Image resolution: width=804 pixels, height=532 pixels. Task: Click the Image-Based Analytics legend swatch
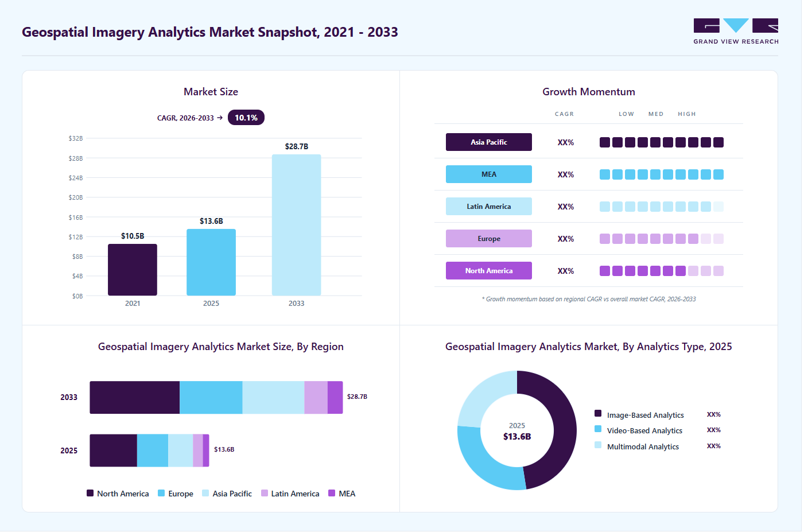(598, 413)
